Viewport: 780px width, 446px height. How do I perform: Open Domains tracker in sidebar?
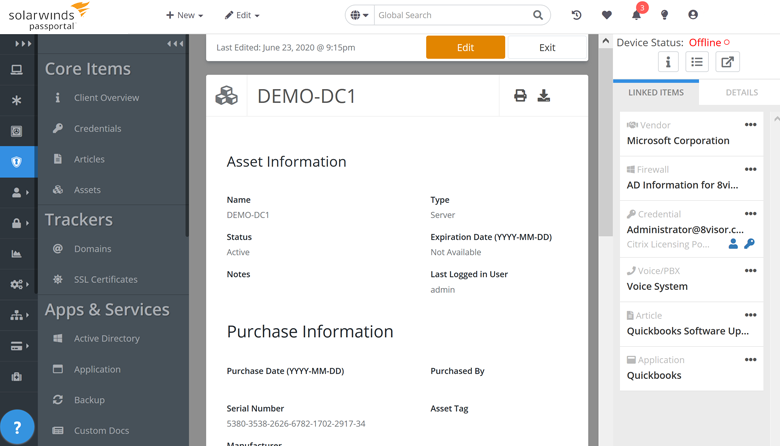point(93,249)
